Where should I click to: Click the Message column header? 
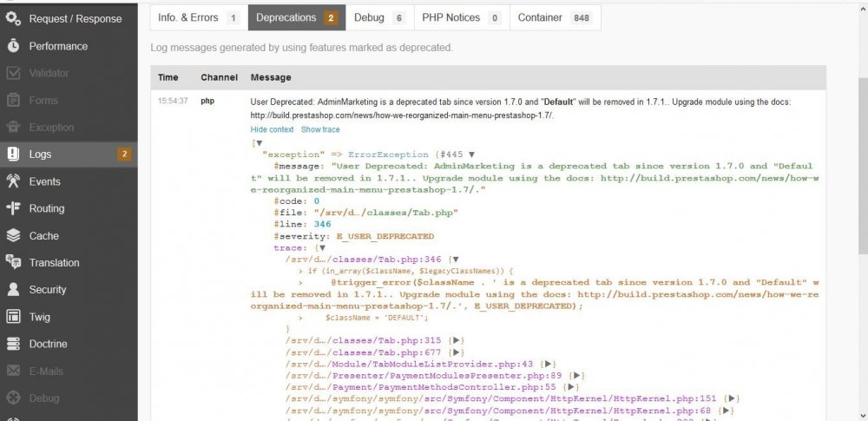point(271,77)
